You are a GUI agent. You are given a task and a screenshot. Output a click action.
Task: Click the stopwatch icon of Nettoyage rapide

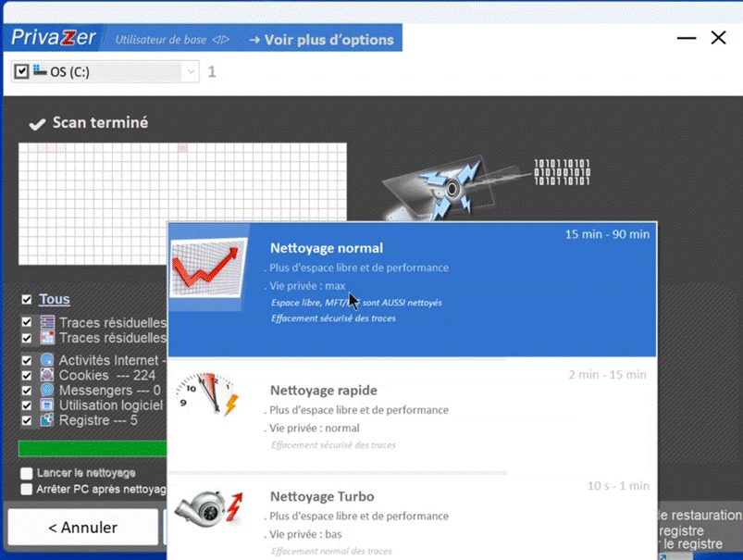pos(206,394)
